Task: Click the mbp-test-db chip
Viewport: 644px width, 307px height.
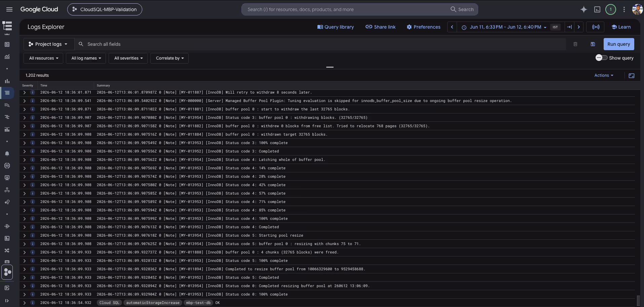Action: point(198,303)
